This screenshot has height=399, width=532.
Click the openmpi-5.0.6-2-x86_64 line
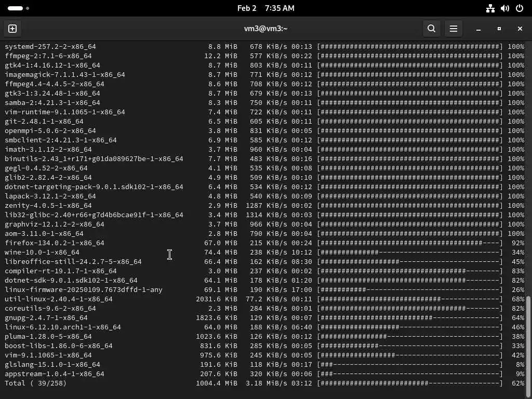(264, 130)
